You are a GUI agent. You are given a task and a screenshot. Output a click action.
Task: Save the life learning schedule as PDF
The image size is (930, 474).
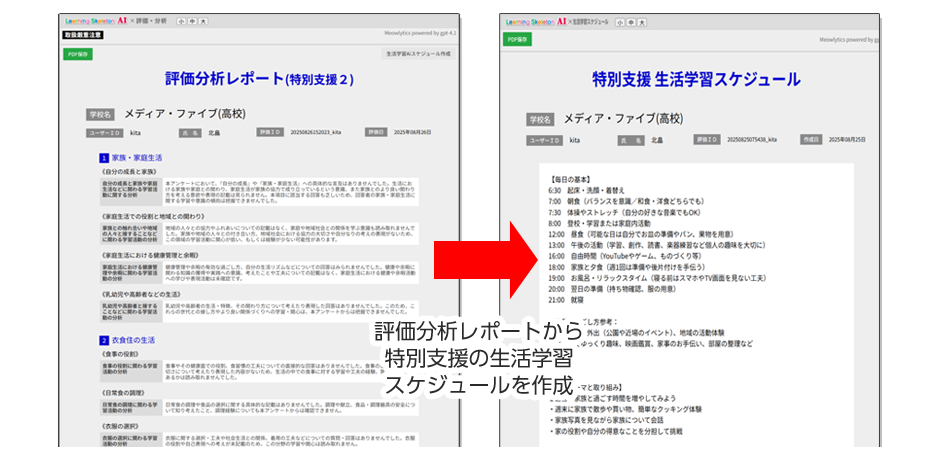coord(517,40)
